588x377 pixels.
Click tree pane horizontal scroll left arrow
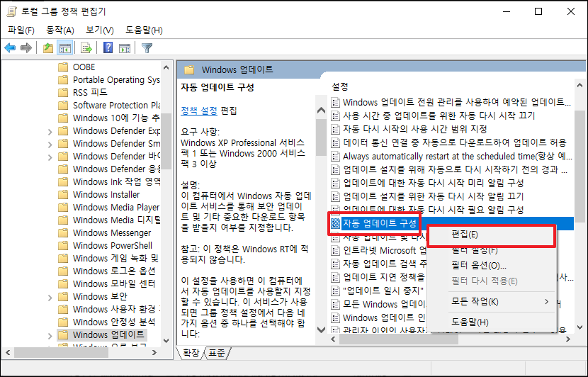8,353
